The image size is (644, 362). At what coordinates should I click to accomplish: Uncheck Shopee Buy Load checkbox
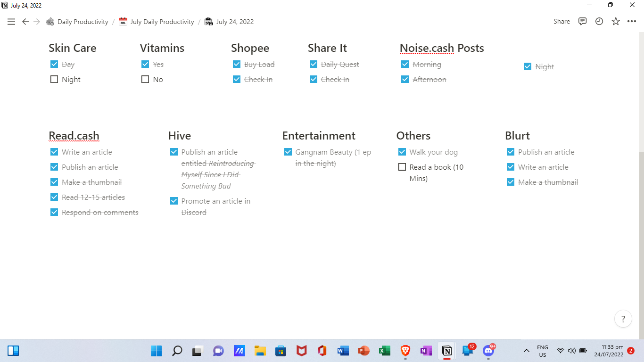pyautogui.click(x=236, y=64)
